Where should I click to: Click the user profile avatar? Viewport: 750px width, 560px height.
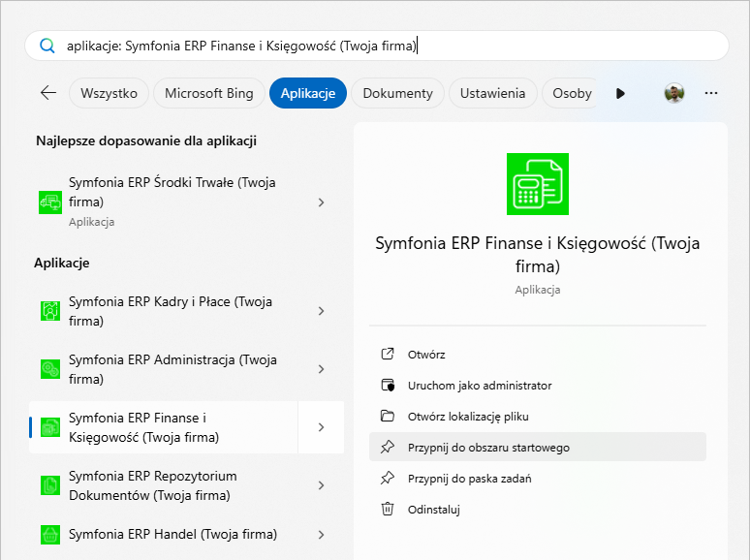tap(674, 93)
